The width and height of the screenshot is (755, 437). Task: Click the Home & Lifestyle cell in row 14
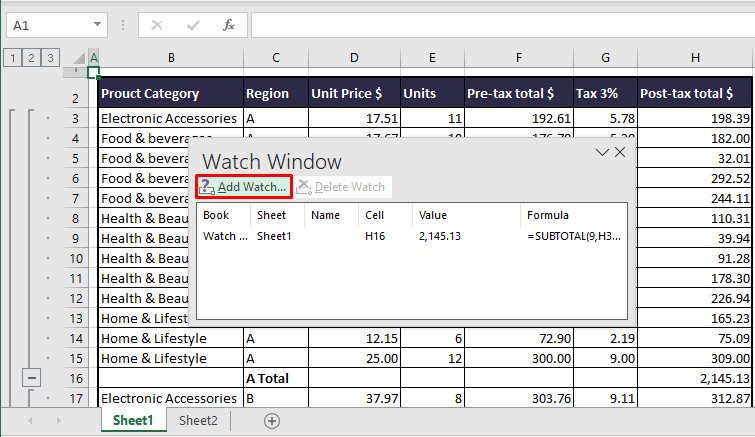171,338
